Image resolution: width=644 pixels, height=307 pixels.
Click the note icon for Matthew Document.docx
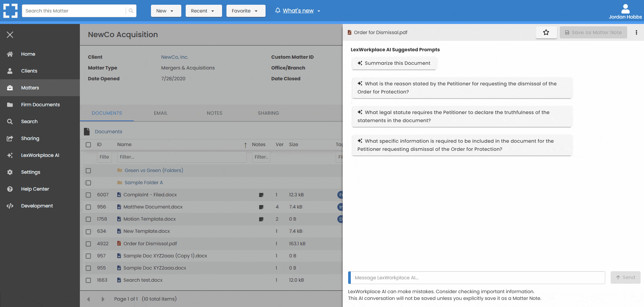pos(261,207)
